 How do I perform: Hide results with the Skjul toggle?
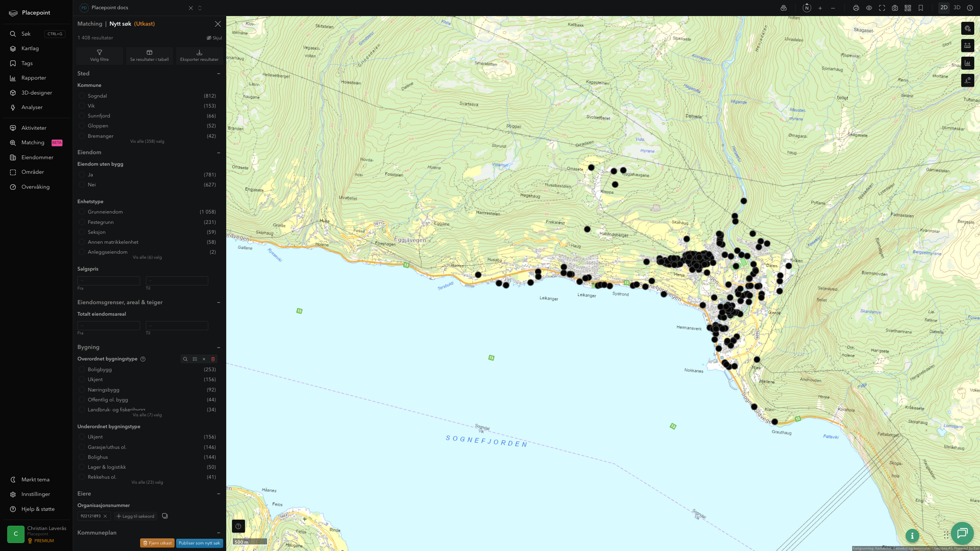tap(214, 38)
